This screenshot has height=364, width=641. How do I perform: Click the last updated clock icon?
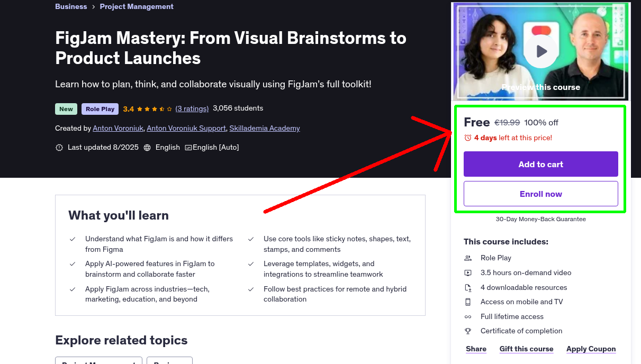(x=59, y=148)
